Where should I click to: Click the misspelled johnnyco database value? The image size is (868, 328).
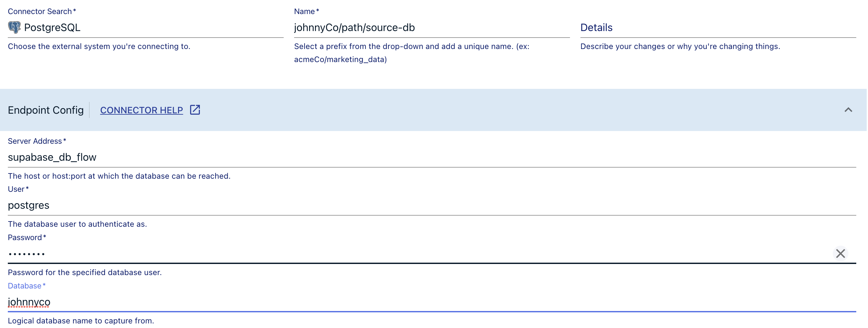pyautogui.click(x=29, y=302)
